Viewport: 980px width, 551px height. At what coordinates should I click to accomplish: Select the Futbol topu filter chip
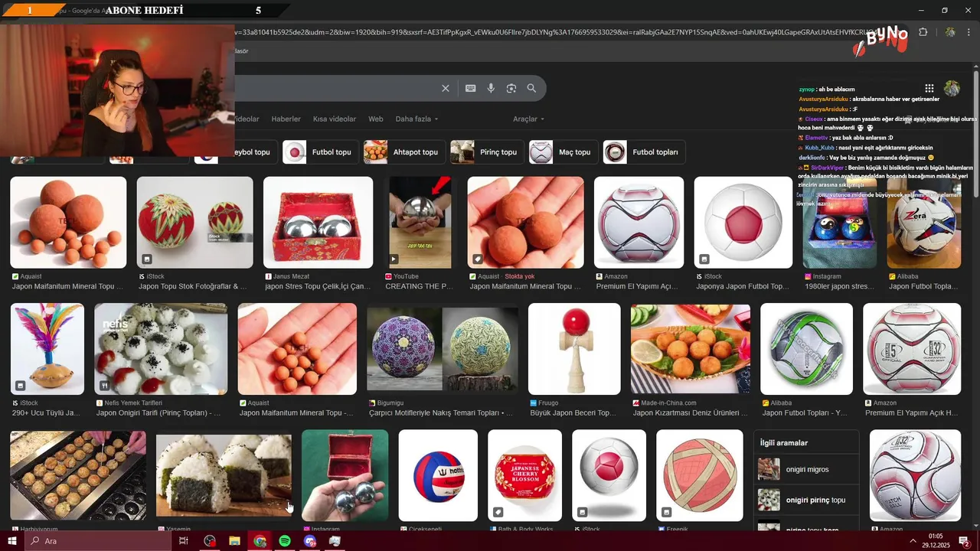319,152
